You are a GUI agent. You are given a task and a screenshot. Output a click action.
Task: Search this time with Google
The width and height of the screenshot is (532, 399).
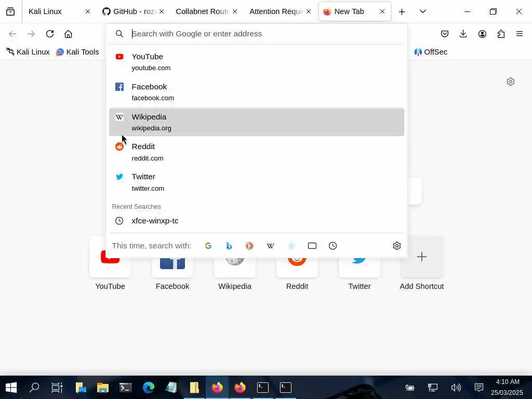pyautogui.click(x=208, y=246)
